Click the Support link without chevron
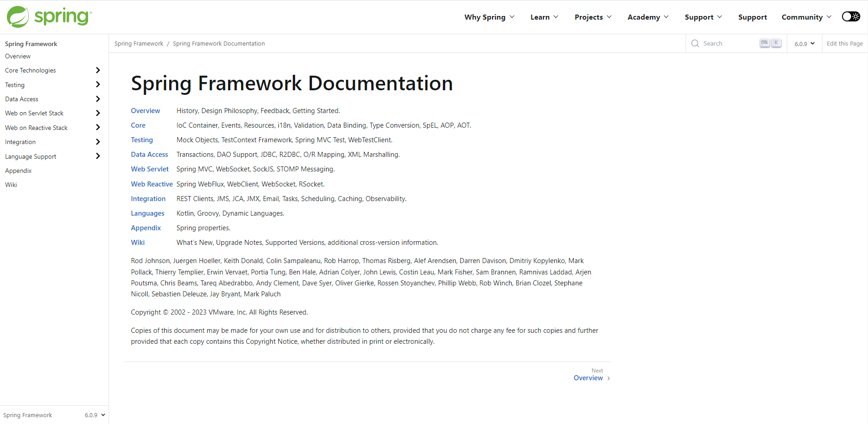Viewport: 868px width, 424px height. tap(753, 17)
